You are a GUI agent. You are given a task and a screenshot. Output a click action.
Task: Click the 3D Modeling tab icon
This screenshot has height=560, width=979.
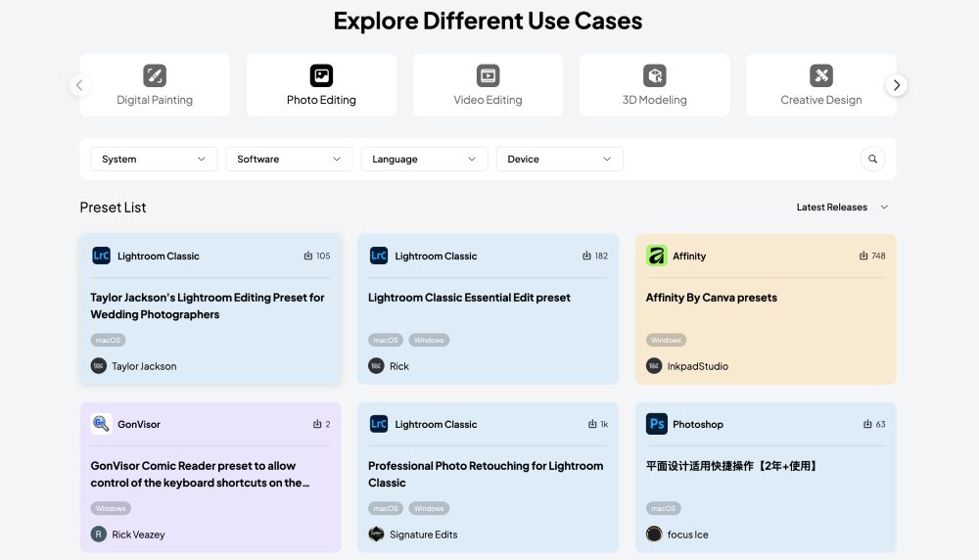(x=654, y=75)
